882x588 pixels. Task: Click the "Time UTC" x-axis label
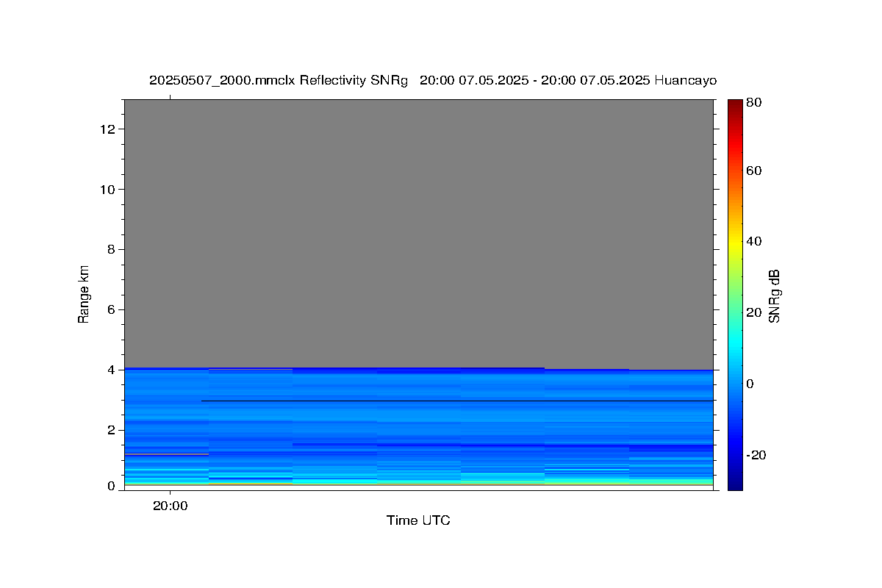(418, 520)
